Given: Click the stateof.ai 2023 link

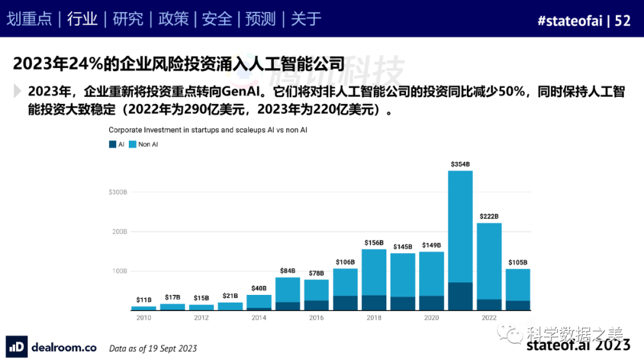Looking at the screenshot, I should point(578,345).
